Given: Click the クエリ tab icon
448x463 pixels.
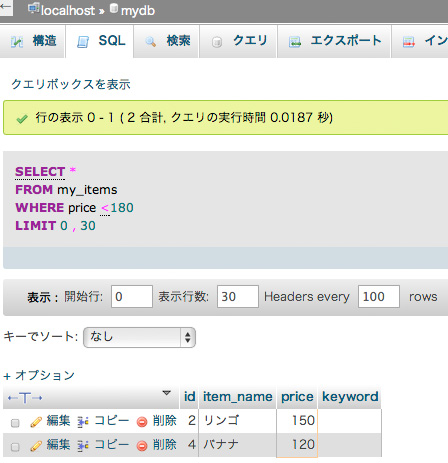Looking at the screenshot, I should [x=217, y=42].
